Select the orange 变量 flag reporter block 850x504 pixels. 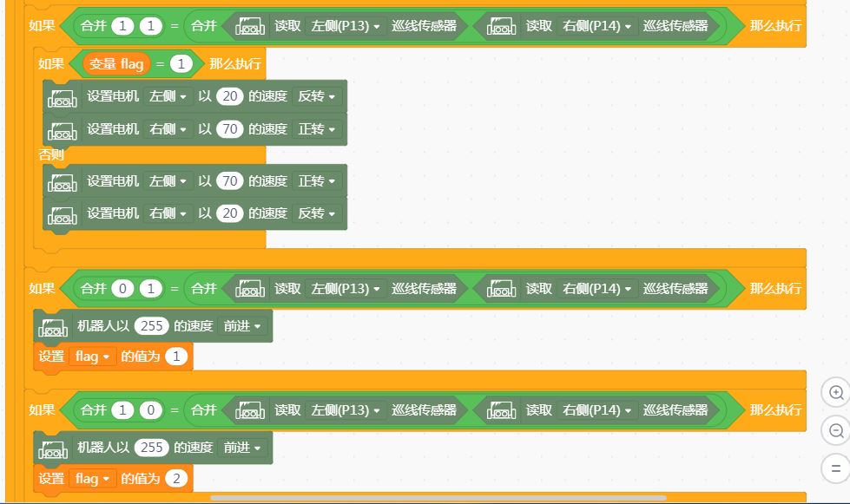click(116, 64)
